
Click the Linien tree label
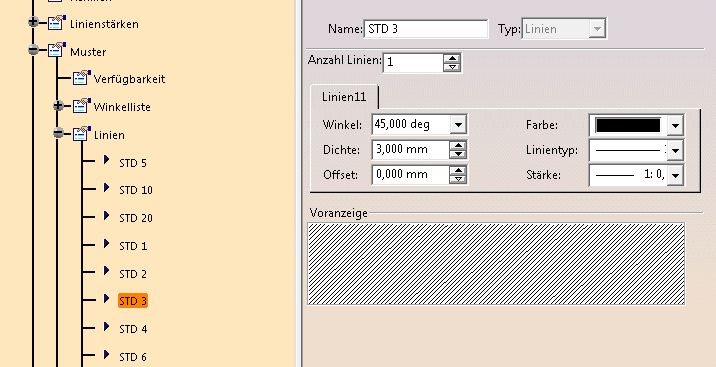click(109, 135)
